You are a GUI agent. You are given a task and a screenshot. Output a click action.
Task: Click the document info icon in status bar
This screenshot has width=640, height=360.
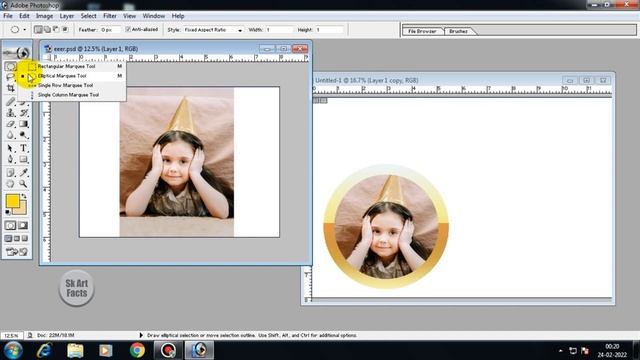tap(30, 335)
